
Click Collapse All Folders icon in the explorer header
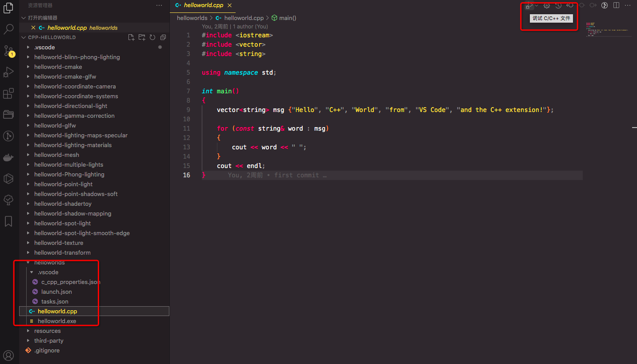tap(163, 37)
